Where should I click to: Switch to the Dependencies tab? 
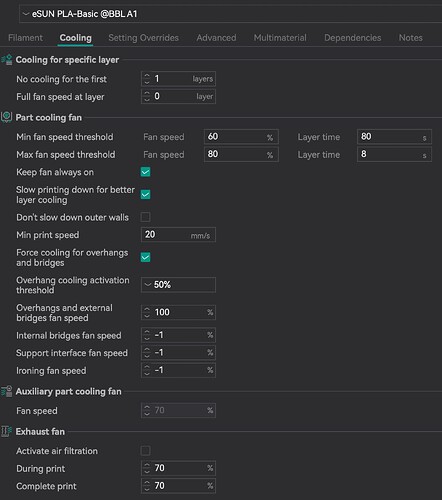(x=353, y=38)
